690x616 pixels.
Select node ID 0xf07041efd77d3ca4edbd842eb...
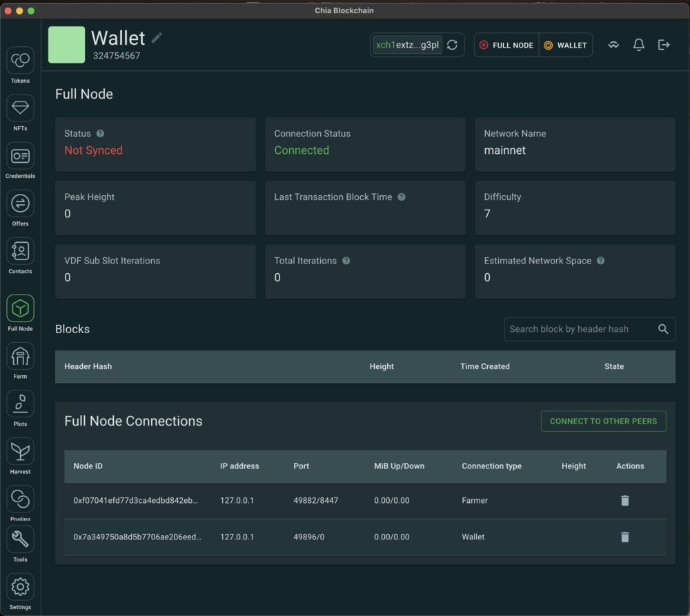point(135,501)
